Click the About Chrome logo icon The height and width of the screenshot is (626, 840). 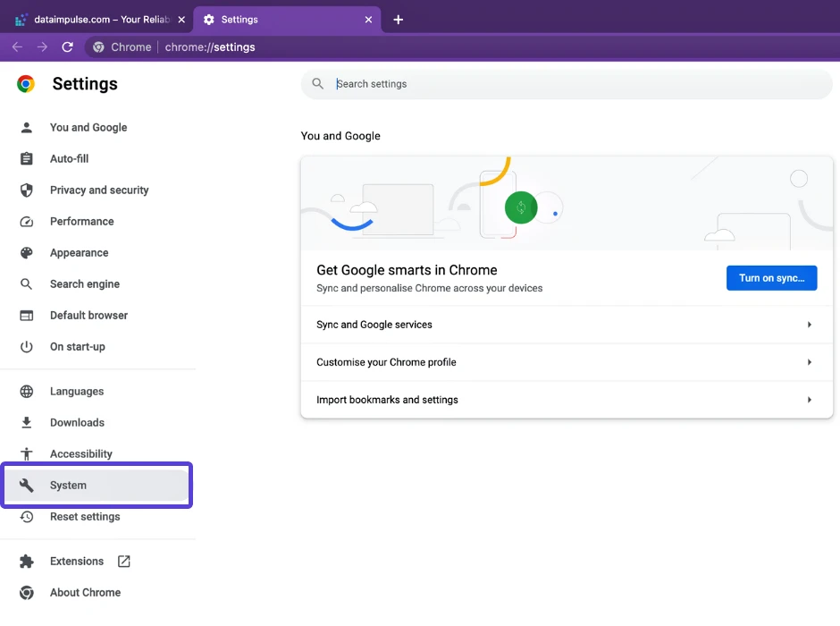click(x=26, y=593)
